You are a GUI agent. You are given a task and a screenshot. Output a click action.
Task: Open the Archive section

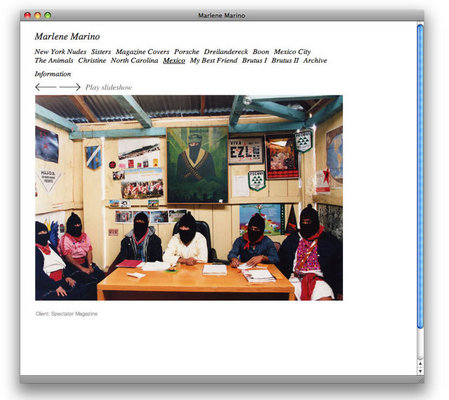[315, 60]
